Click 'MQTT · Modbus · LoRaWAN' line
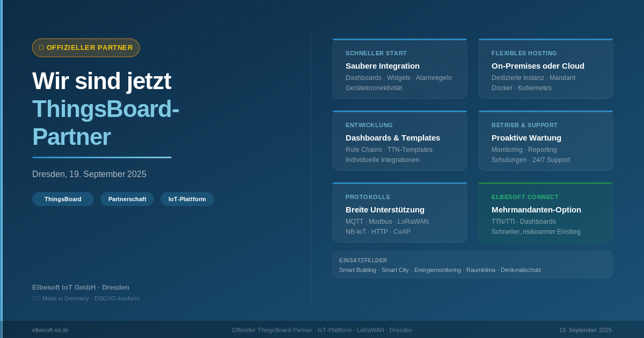644x338 pixels. click(387, 222)
